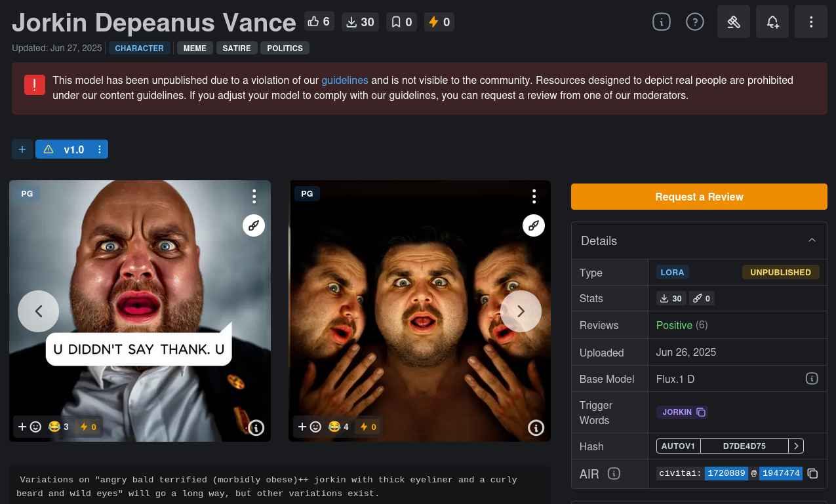Click the CHARACTER tag
This screenshot has width=836, height=504.
click(x=140, y=48)
